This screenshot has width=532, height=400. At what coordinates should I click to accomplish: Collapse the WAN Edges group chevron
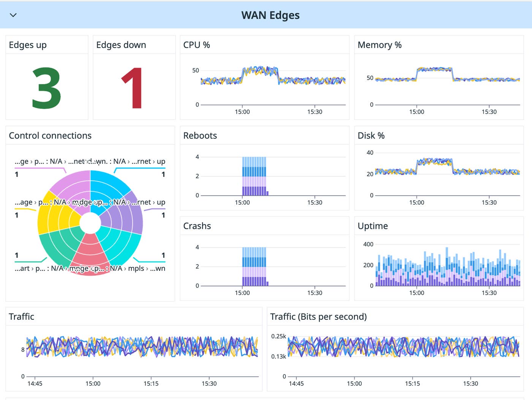(13, 15)
